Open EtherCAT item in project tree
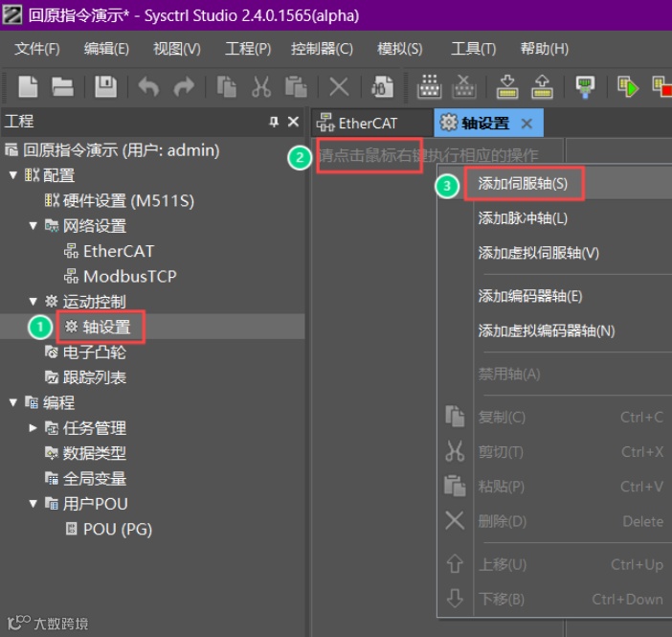The image size is (672, 637). point(109,251)
